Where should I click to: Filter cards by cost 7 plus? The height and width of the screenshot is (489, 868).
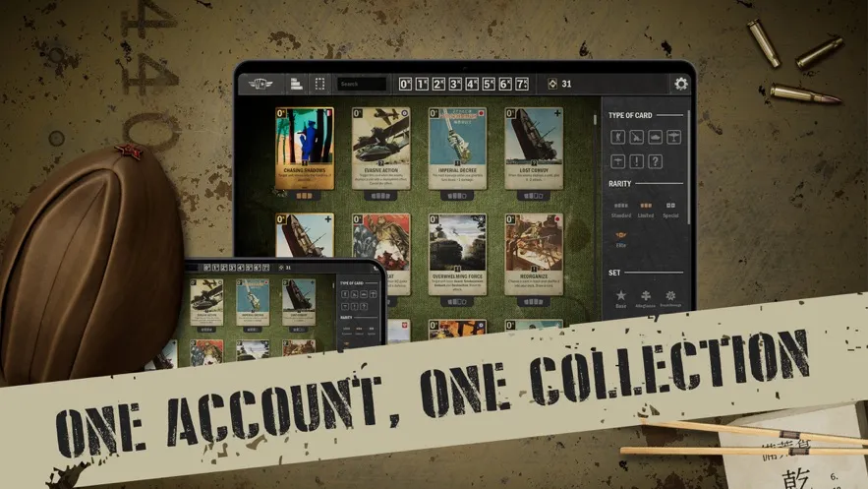[x=521, y=84]
